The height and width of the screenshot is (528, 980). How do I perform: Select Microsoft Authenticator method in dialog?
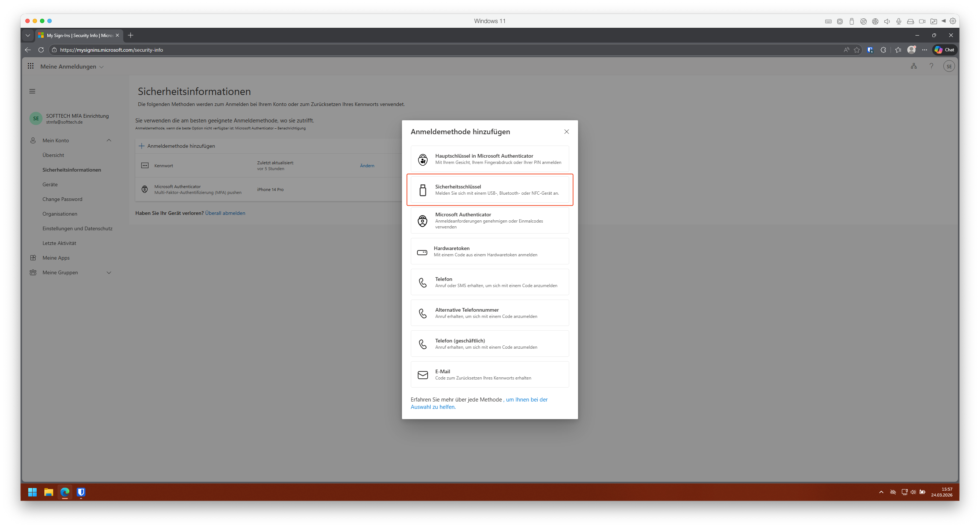pos(490,221)
